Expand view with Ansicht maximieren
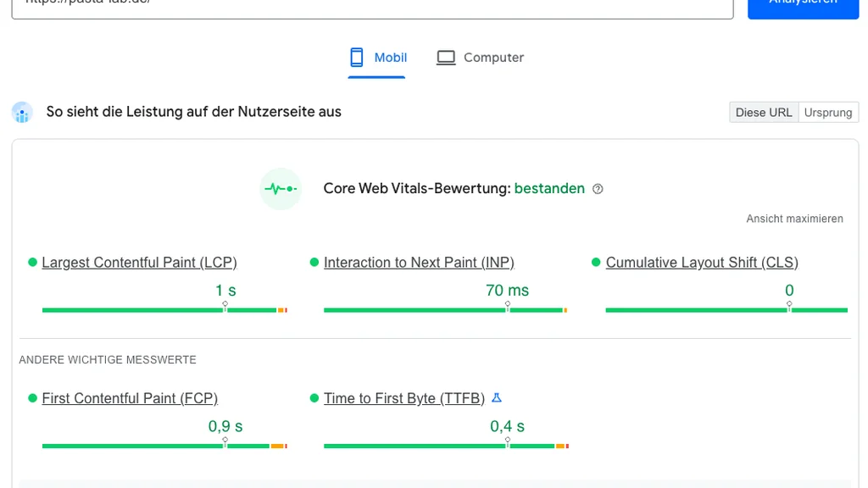Viewport: 868px width, 488px height. (794, 218)
